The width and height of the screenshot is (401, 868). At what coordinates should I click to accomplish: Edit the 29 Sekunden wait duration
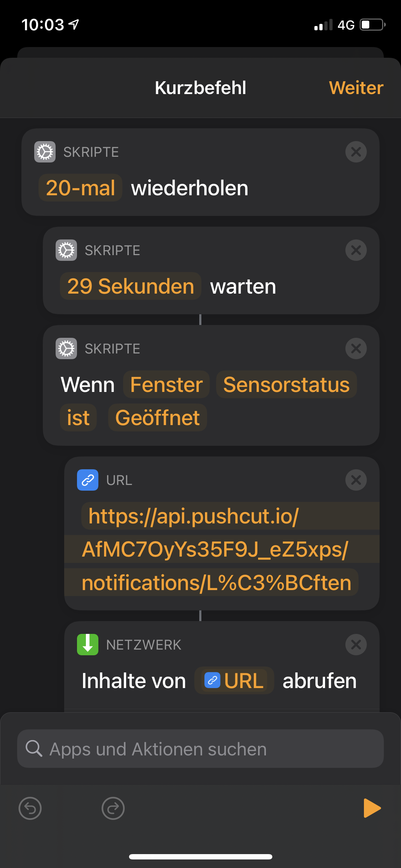(x=130, y=286)
